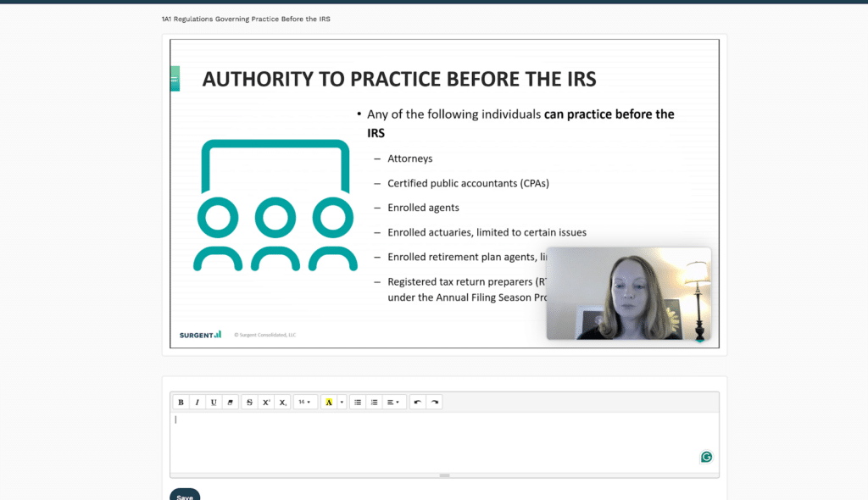
Task: Undo the last edit in notes
Action: pos(418,403)
